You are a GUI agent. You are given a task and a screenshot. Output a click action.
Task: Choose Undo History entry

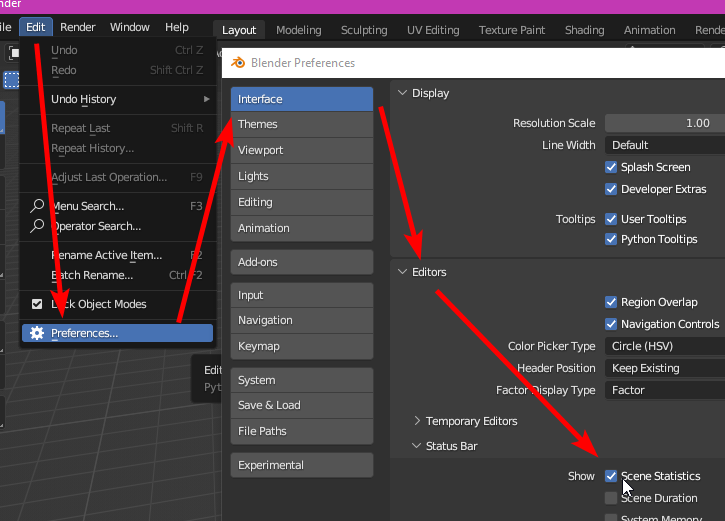(117, 99)
